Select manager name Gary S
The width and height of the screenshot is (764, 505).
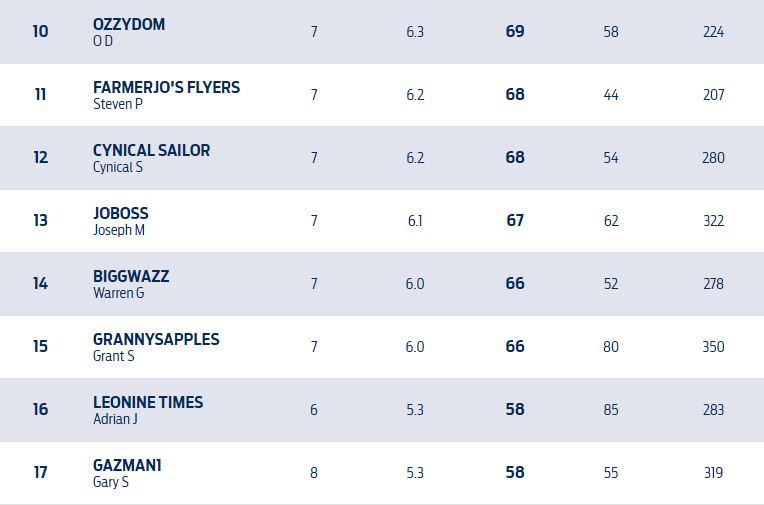click(111, 482)
